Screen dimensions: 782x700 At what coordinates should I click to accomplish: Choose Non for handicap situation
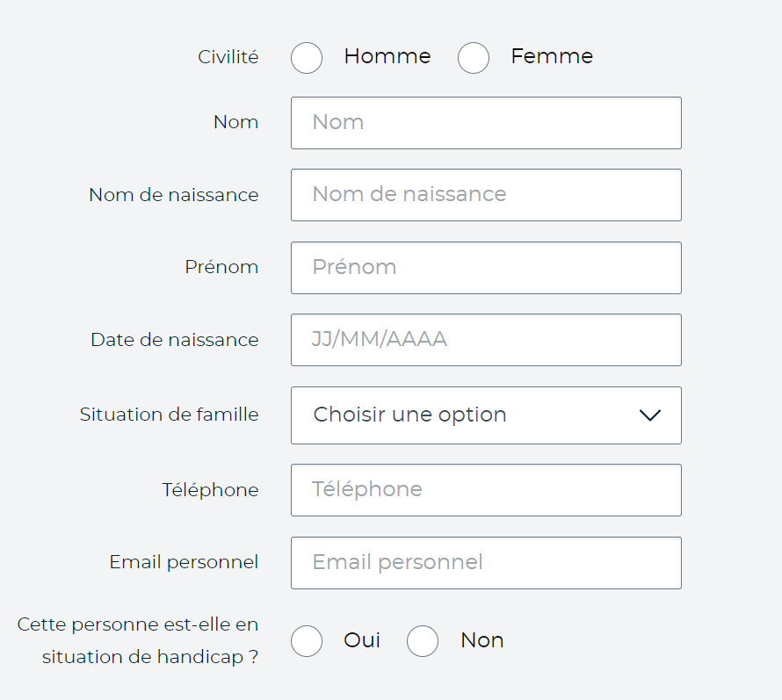423,641
